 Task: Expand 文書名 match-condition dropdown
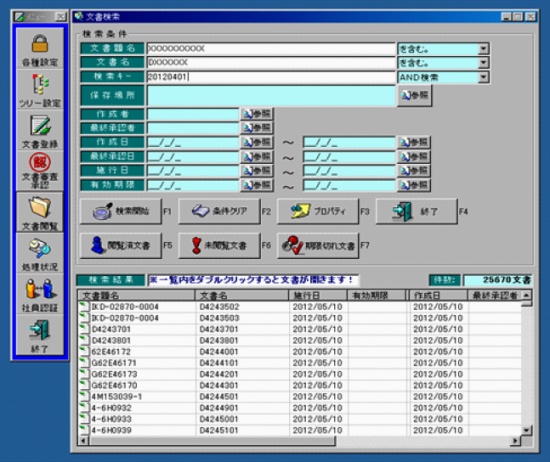tap(483, 63)
